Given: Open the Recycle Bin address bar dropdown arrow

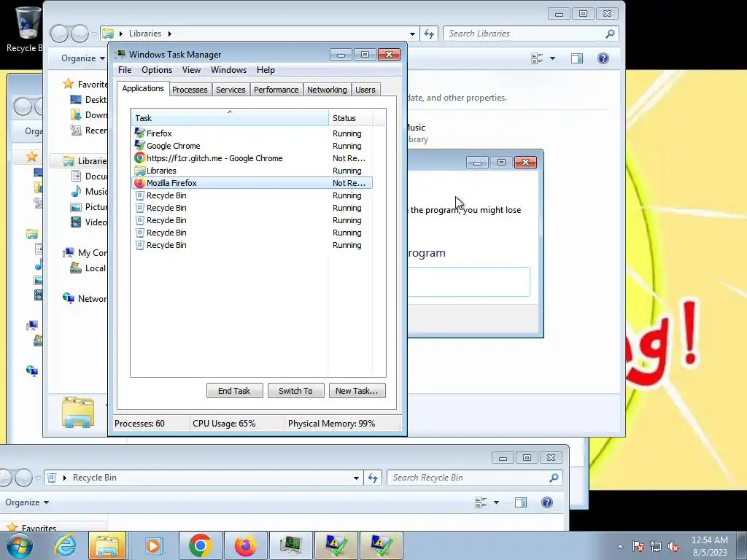Looking at the screenshot, I should 356,478.
